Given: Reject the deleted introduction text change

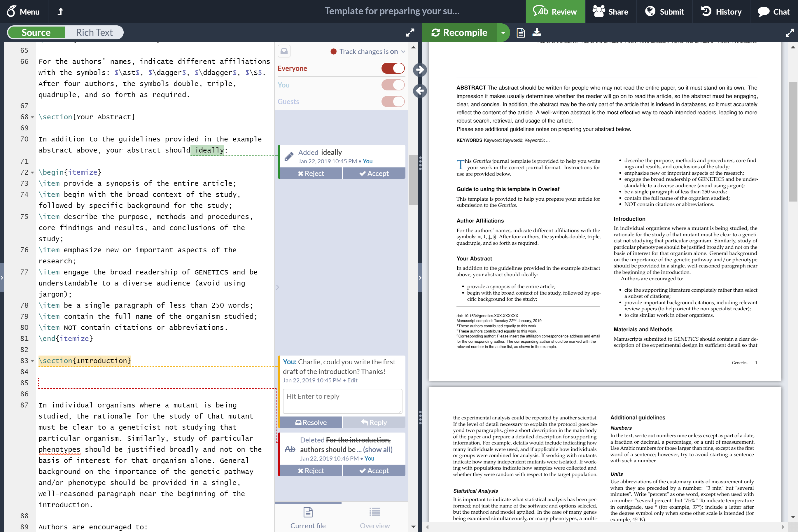Looking at the screenshot, I should tap(311, 470).
